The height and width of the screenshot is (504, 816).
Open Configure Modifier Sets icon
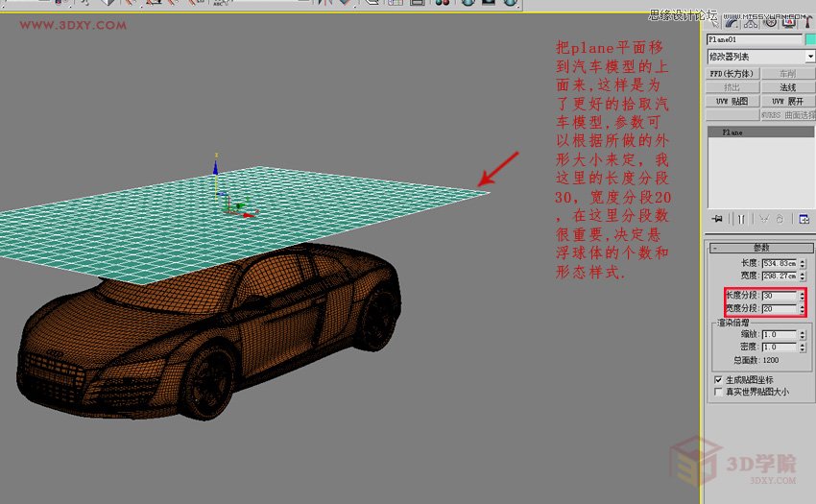click(x=804, y=219)
